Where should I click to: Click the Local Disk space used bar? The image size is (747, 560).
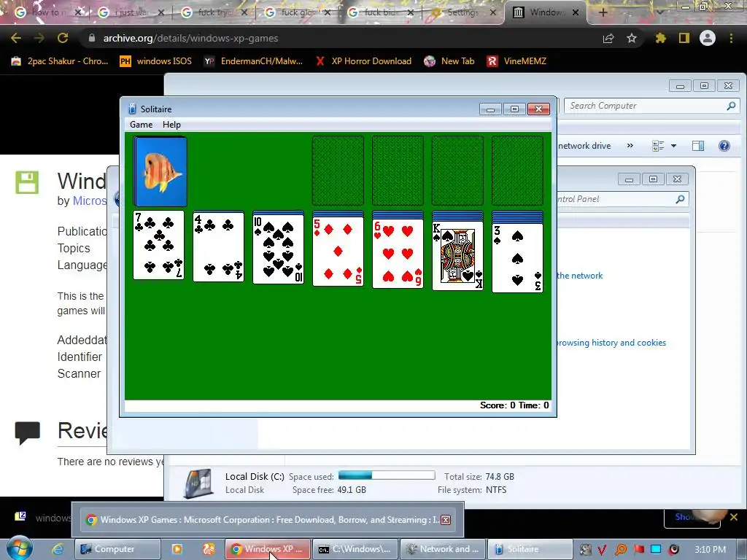pos(387,475)
